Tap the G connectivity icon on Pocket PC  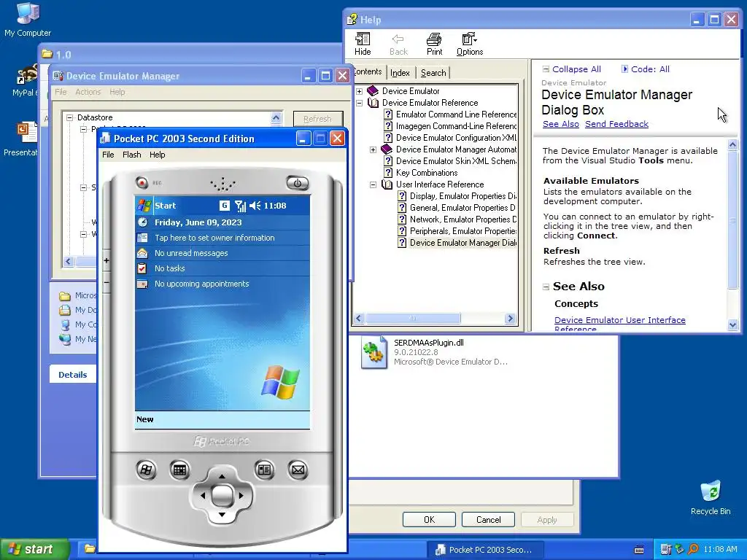225,206
